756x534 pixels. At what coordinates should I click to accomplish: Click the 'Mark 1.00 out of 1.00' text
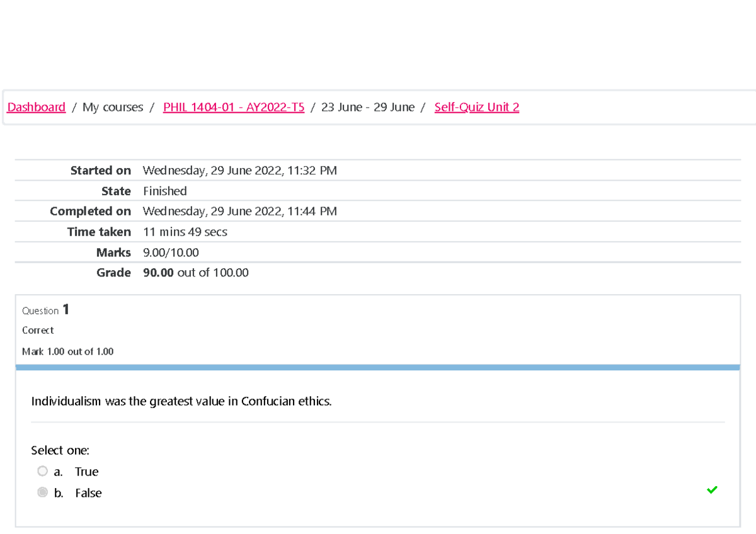67,351
